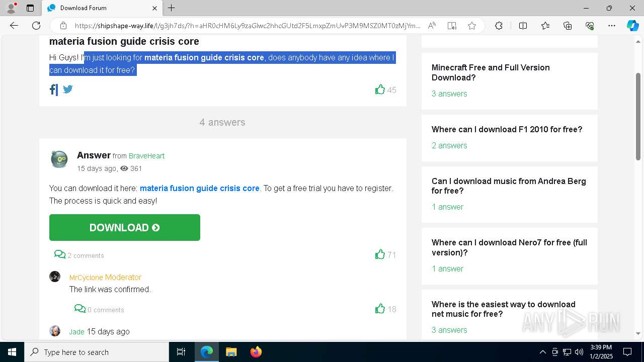Open the network tray icon

click(567, 352)
